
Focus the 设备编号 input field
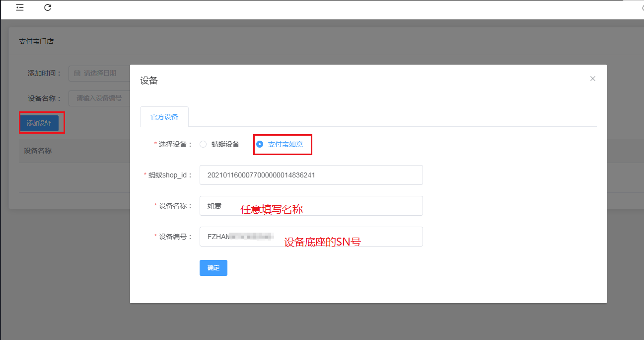[x=311, y=237]
